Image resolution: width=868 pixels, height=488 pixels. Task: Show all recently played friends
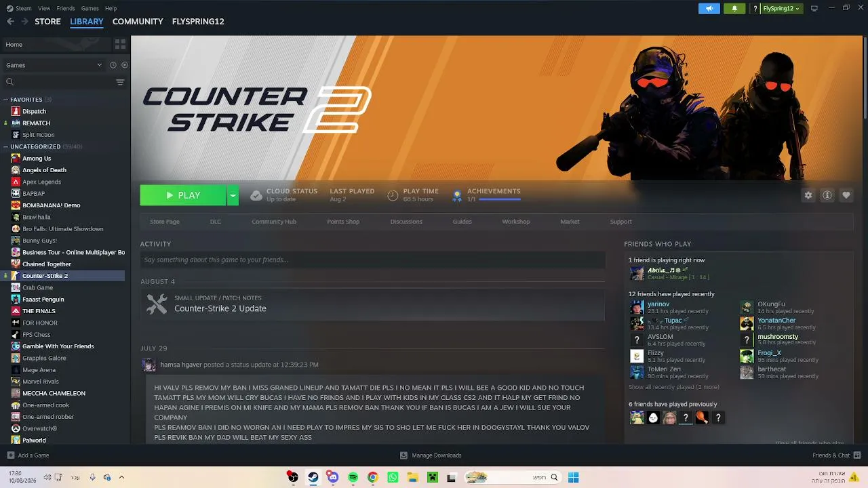tap(674, 387)
